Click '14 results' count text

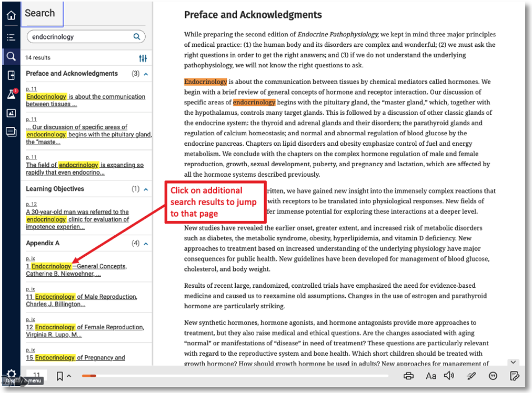point(38,58)
